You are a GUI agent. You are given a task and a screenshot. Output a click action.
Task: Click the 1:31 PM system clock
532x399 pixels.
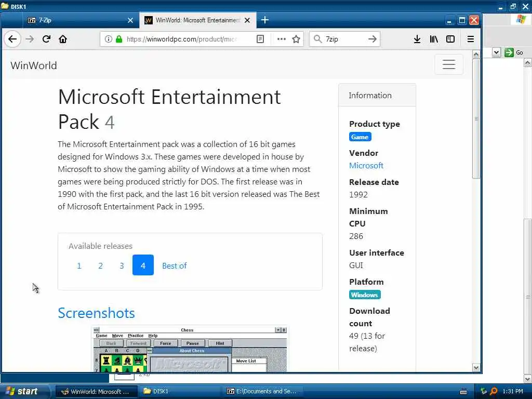(513, 391)
